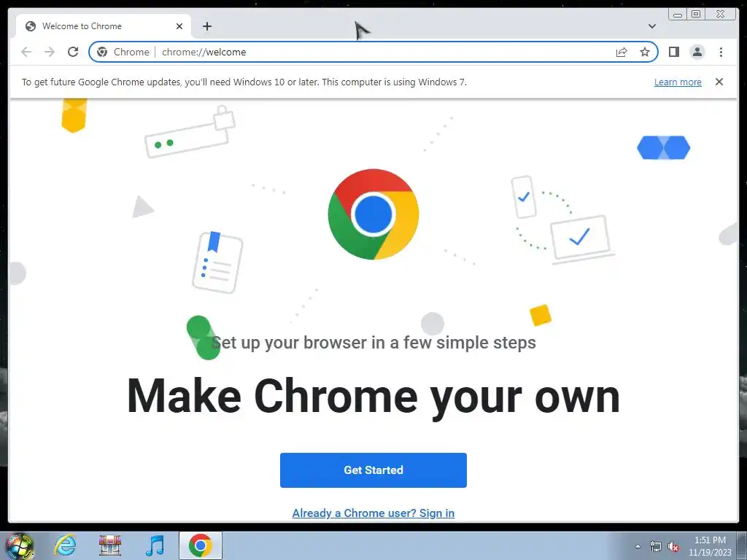The image size is (747, 560).
Task: Share this page using the share icon
Action: coord(622,52)
